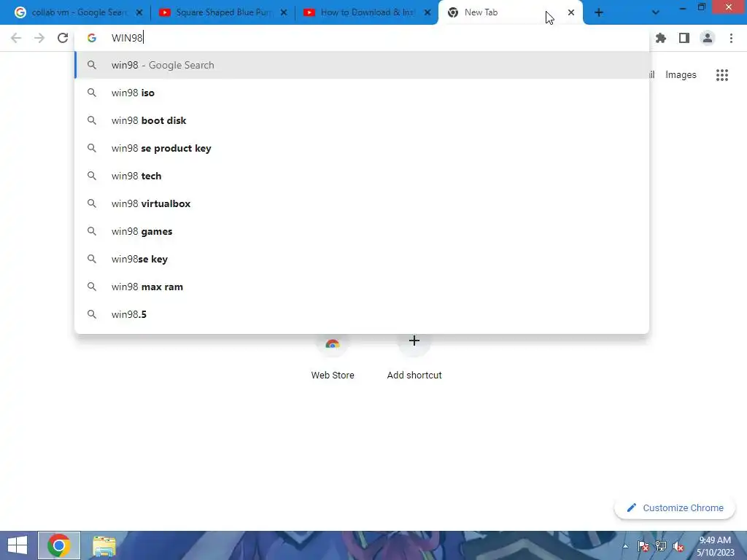The image size is (747, 560).
Task: Open the Extensions puzzle icon
Action: click(x=661, y=38)
